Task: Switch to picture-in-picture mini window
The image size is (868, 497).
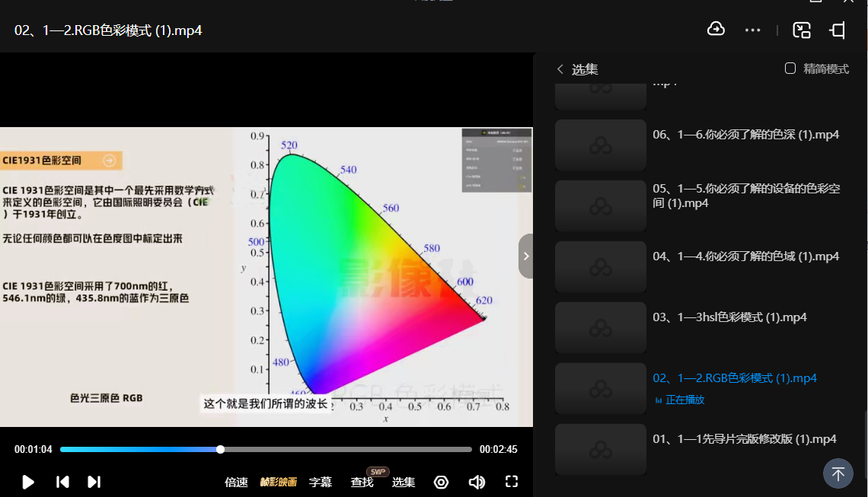Action: pos(801,30)
